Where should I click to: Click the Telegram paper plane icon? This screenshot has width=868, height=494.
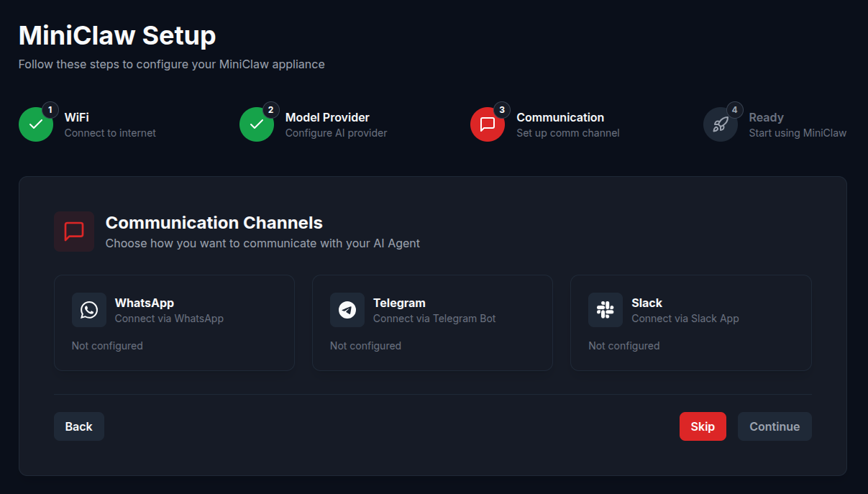[x=347, y=310]
